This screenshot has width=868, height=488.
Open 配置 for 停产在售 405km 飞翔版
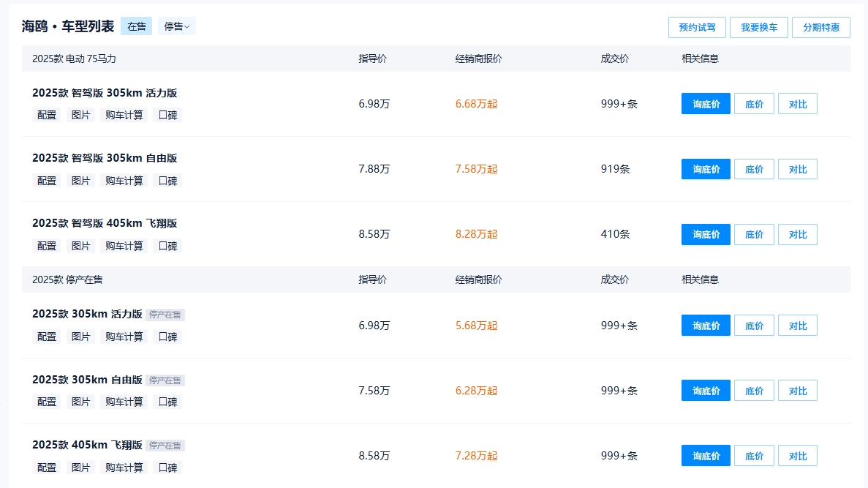(47, 468)
